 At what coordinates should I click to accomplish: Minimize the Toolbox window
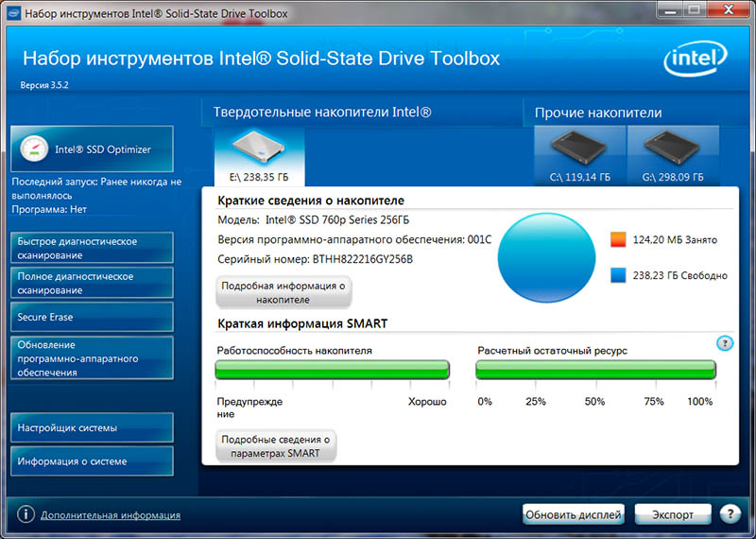[x=670, y=10]
